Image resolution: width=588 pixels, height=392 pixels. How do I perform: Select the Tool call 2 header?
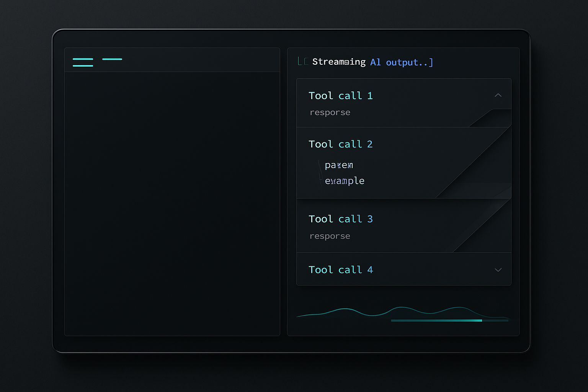[x=341, y=144]
